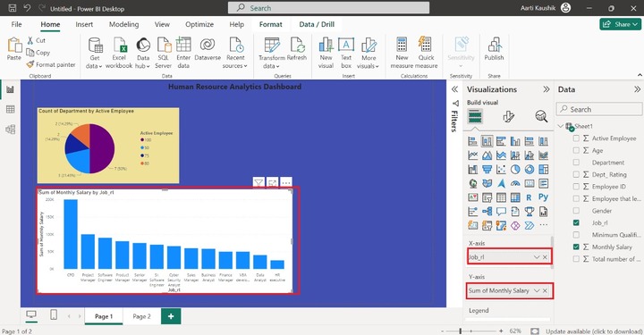Click Paste in Clipboard group
The width and height of the screenshot is (644, 335).
click(x=14, y=49)
